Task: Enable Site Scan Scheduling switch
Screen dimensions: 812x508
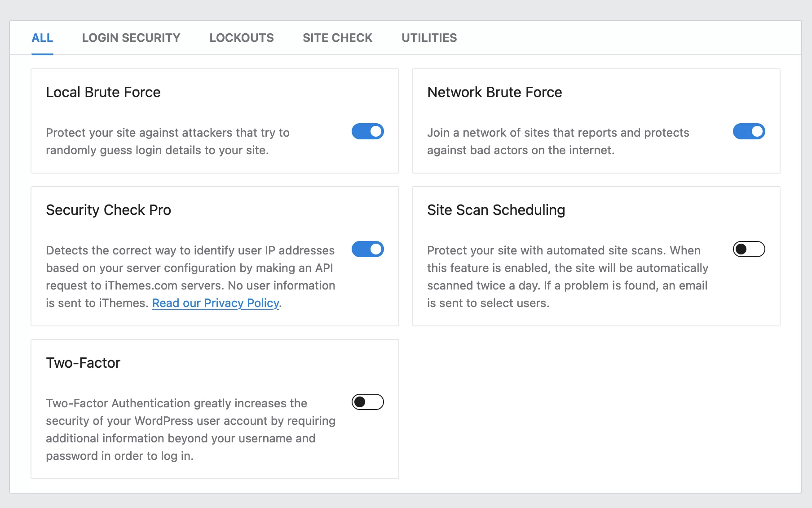Action: tap(749, 249)
